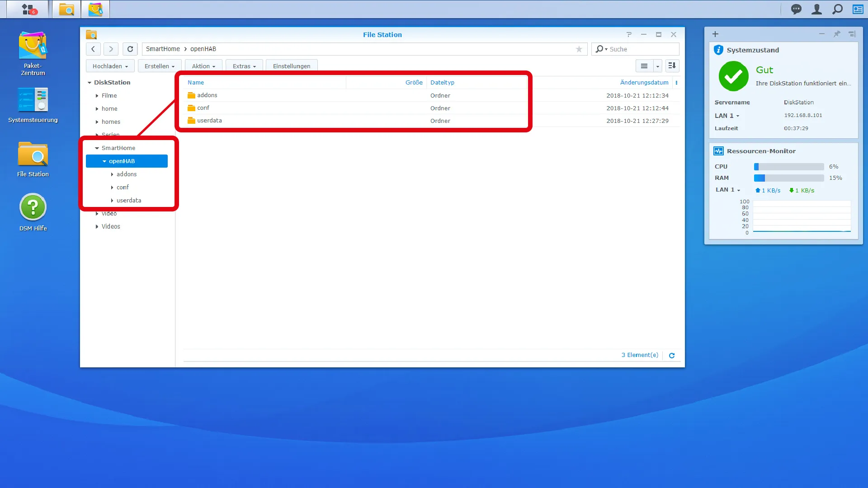Collapse the SmartHome tree node

point(97,148)
